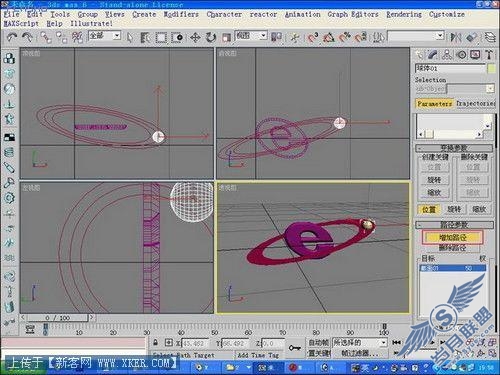Open the Rendering menu
Image resolution: width=500 pixels, height=375 pixels.
tap(404, 14)
